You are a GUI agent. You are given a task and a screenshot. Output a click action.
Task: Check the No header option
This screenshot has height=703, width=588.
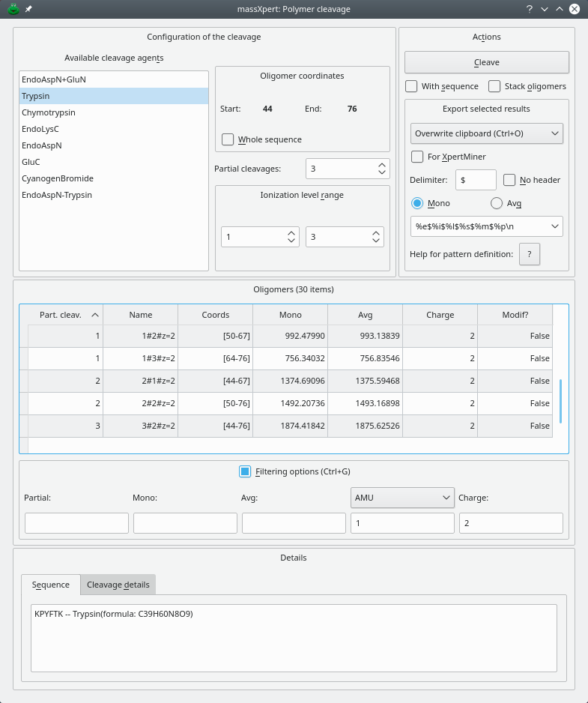pyautogui.click(x=509, y=180)
